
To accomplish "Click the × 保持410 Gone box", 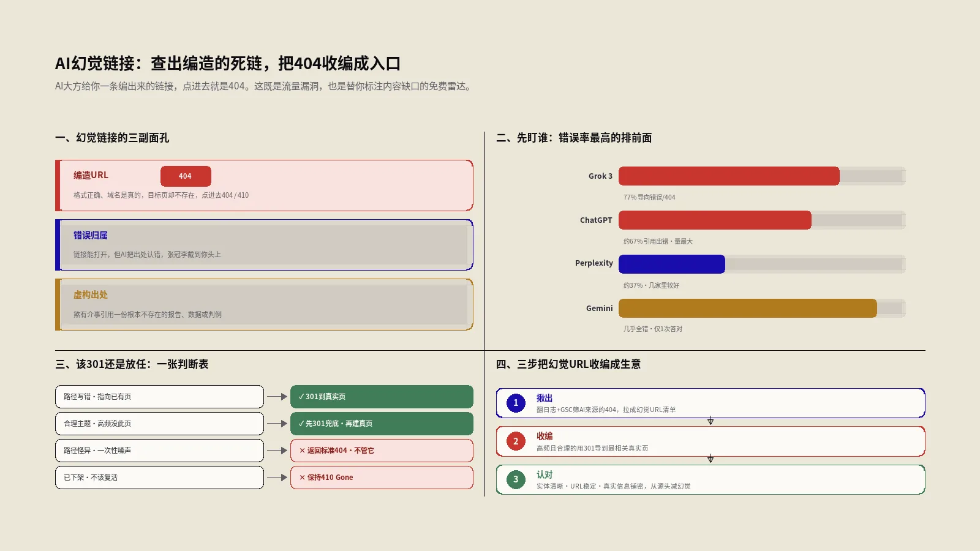I will 382,478.
